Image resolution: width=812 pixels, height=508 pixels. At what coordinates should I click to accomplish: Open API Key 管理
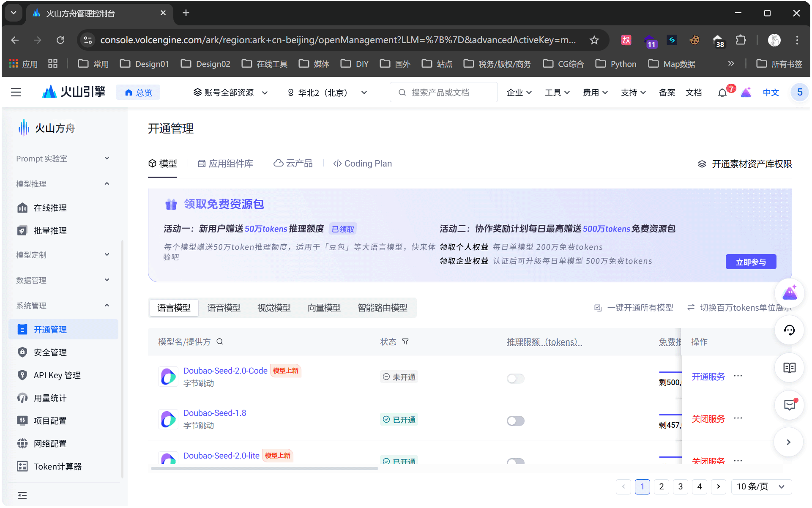(x=57, y=375)
